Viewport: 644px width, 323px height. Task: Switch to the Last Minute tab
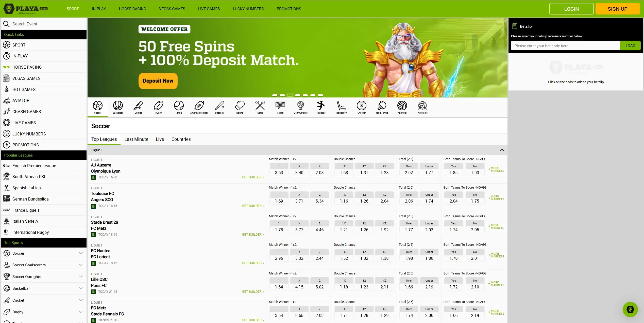click(x=136, y=139)
